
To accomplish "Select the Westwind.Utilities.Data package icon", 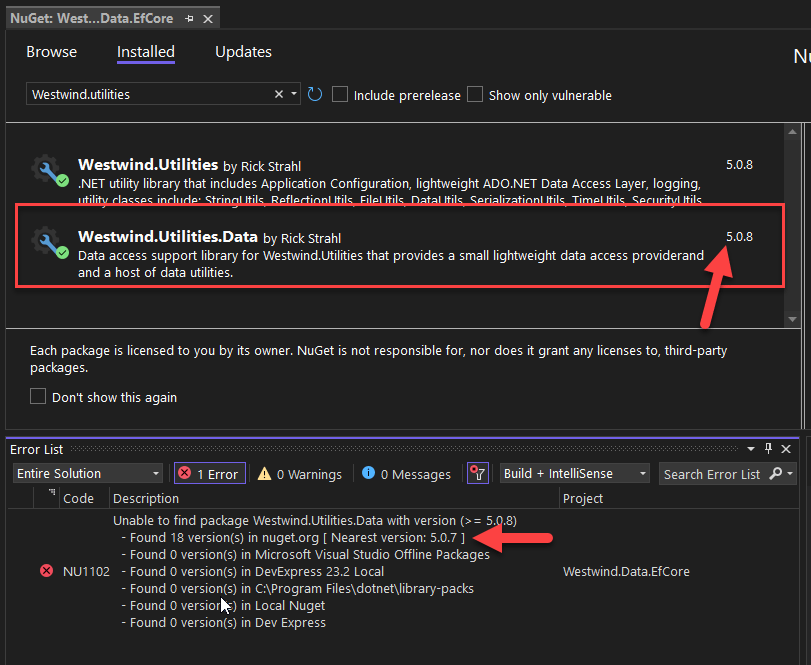I will coord(49,243).
